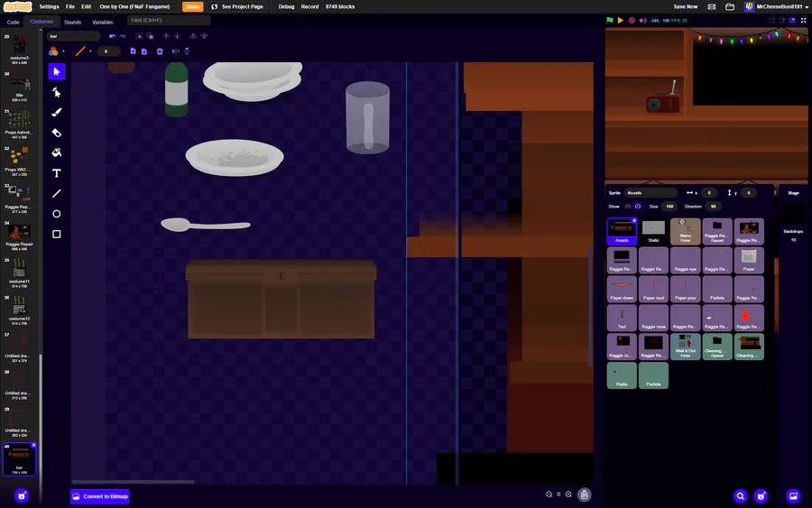Image resolution: width=812 pixels, height=508 pixels.
Task: Open the Debug option
Action: point(286,6)
